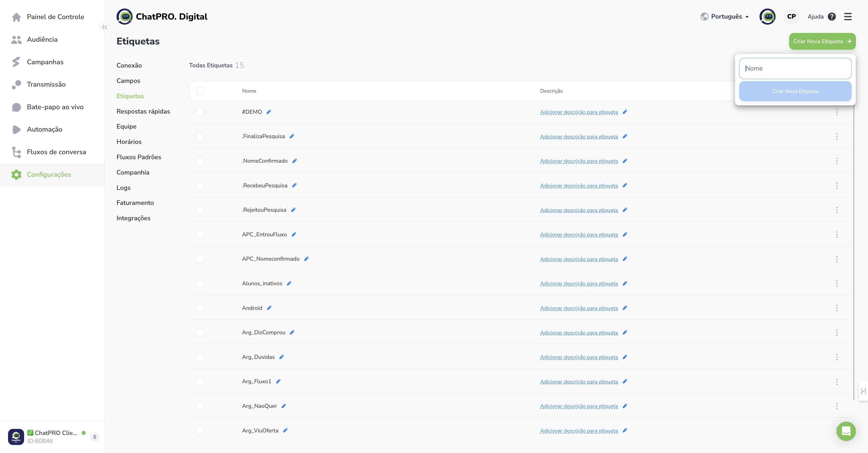Tick the .RejeitouPesquisa checkbox

coord(200,210)
